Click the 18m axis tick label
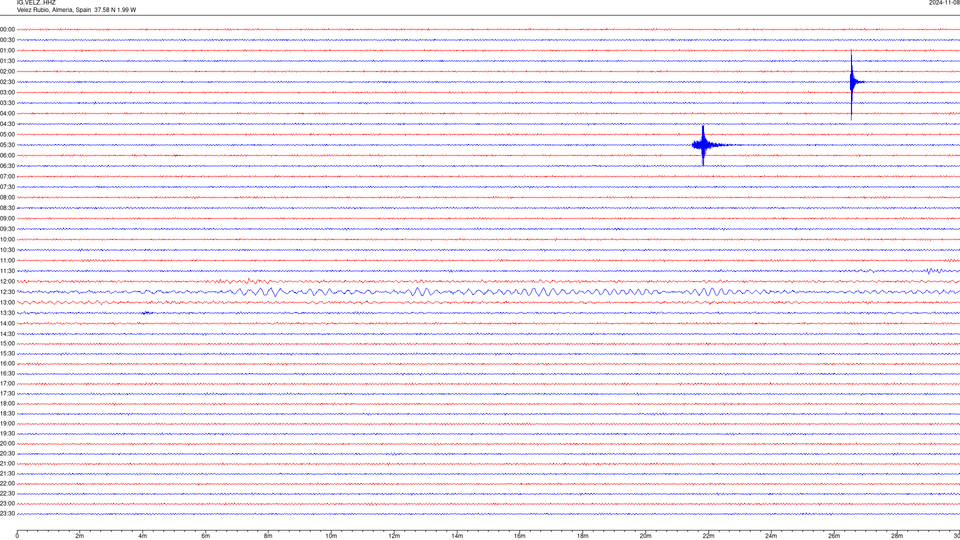This screenshot has height=540, width=960. [583, 536]
